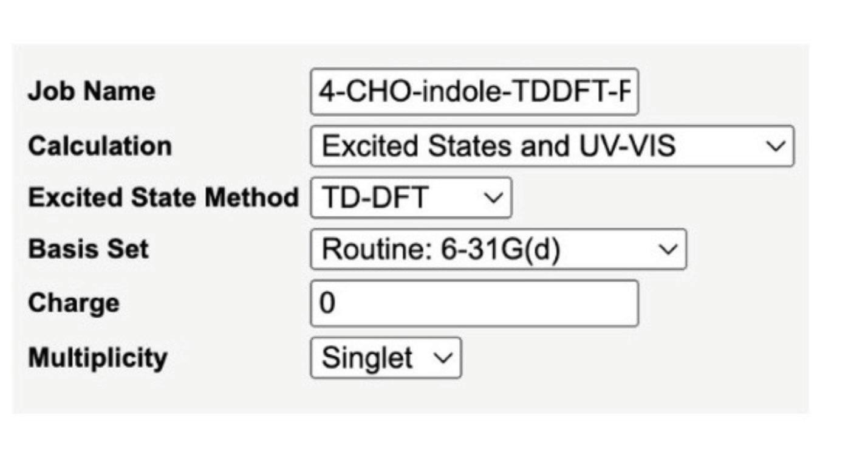Select the Excited States and UV-VIS text
Screen dimensions: 868x463
tap(498, 146)
